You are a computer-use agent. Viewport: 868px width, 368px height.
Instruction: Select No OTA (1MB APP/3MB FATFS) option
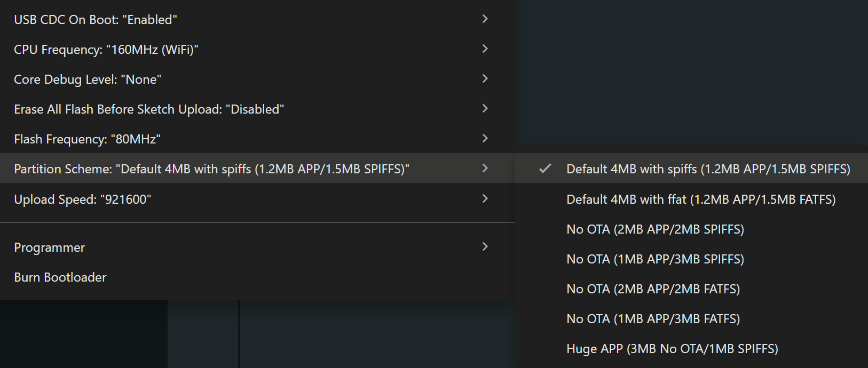(x=653, y=319)
